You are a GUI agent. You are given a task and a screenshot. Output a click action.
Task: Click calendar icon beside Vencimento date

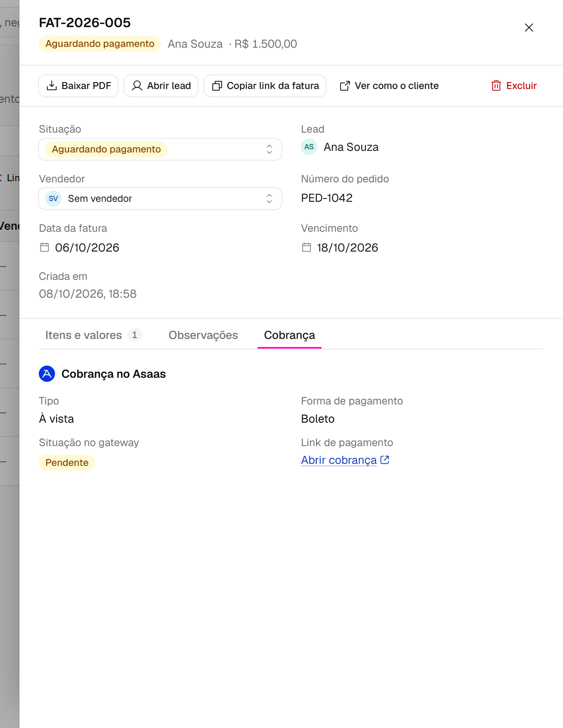(x=307, y=247)
